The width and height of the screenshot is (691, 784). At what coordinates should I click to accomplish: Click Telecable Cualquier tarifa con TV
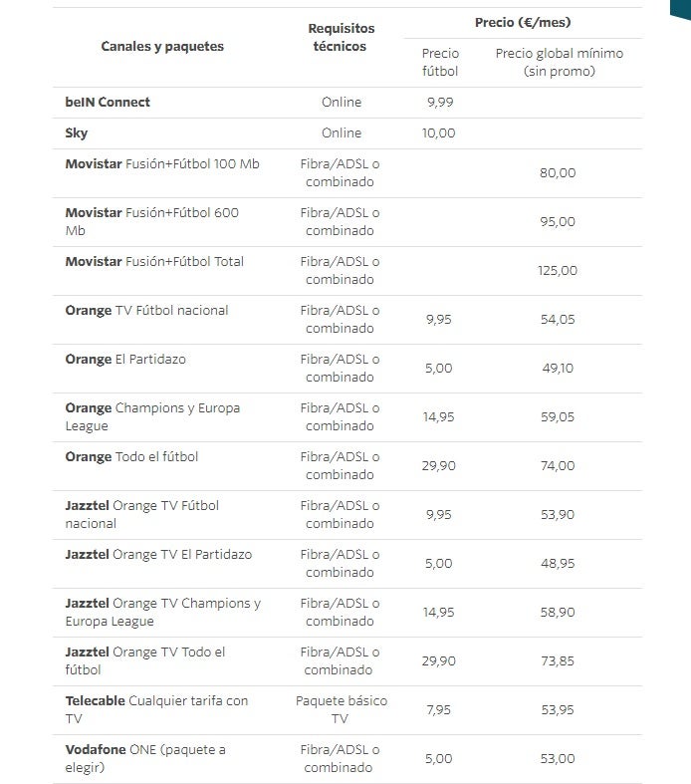click(156, 709)
